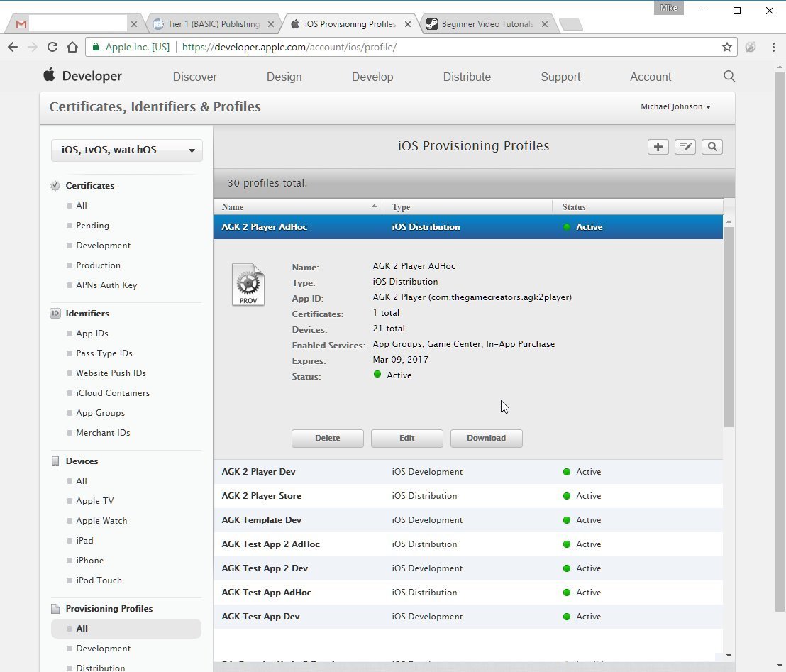
Task: Click the add new profile plus icon
Action: pos(658,147)
